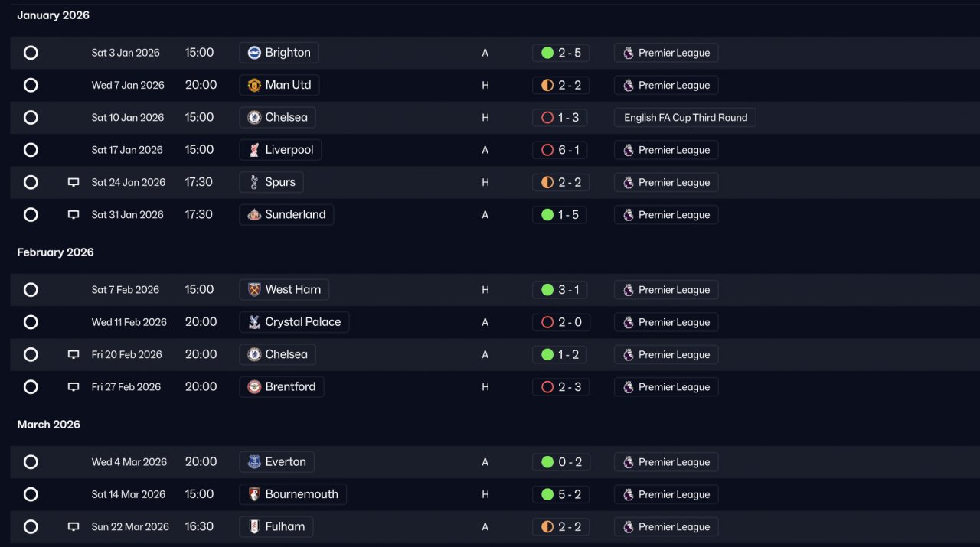Click the Spurs cockerel badge icon
The height and width of the screenshot is (547, 980).
tap(254, 182)
